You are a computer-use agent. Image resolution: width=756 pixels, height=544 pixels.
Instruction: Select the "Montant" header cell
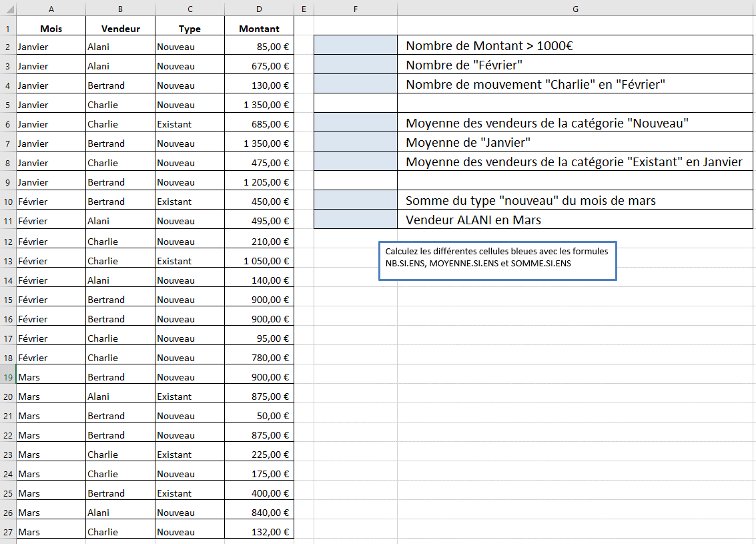point(259,29)
